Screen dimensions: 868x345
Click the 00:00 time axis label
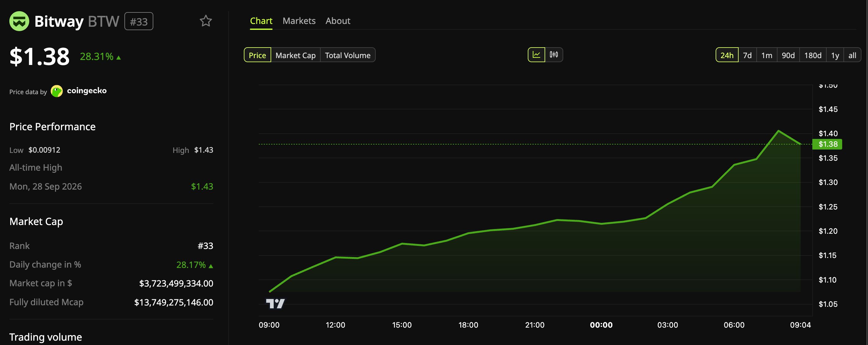coord(601,325)
